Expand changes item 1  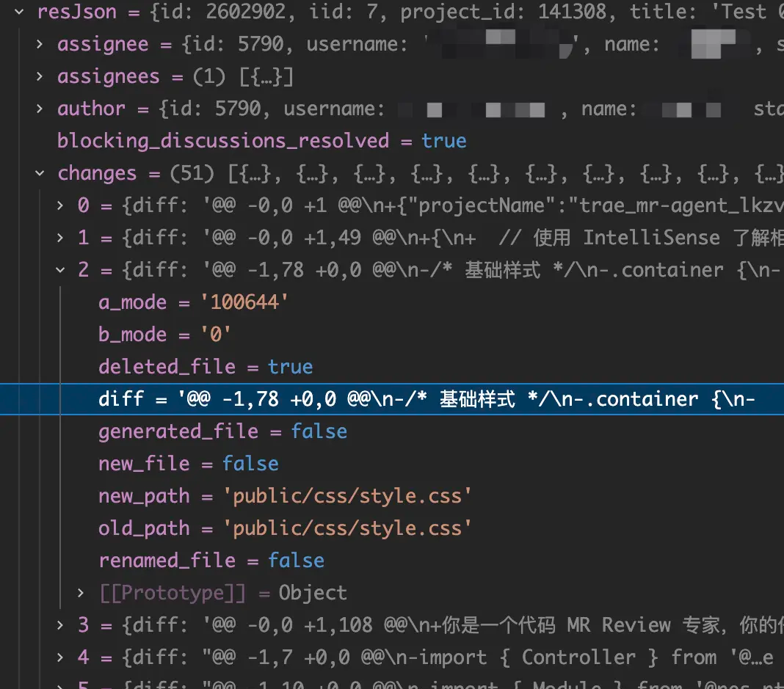pyautogui.click(x=60, y=238)
